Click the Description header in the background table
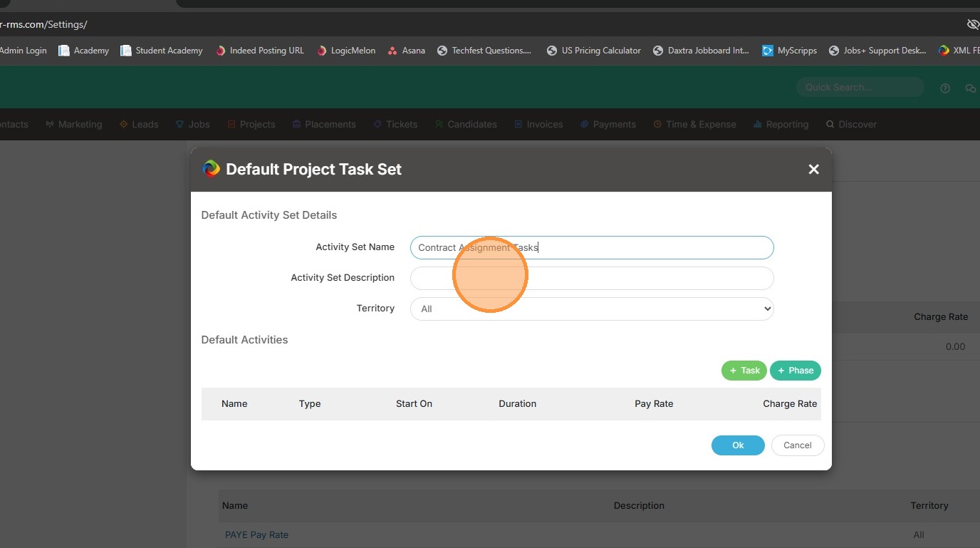 [x=639, y=505]
